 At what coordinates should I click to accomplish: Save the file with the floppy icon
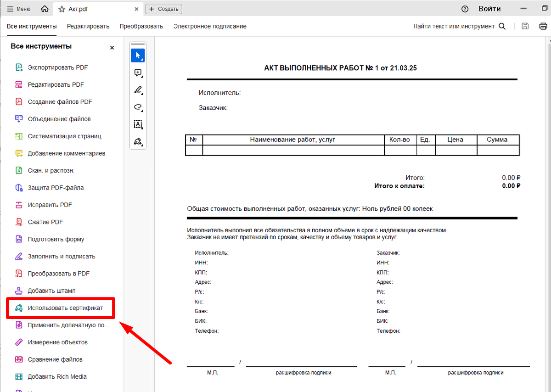[525, 26]
